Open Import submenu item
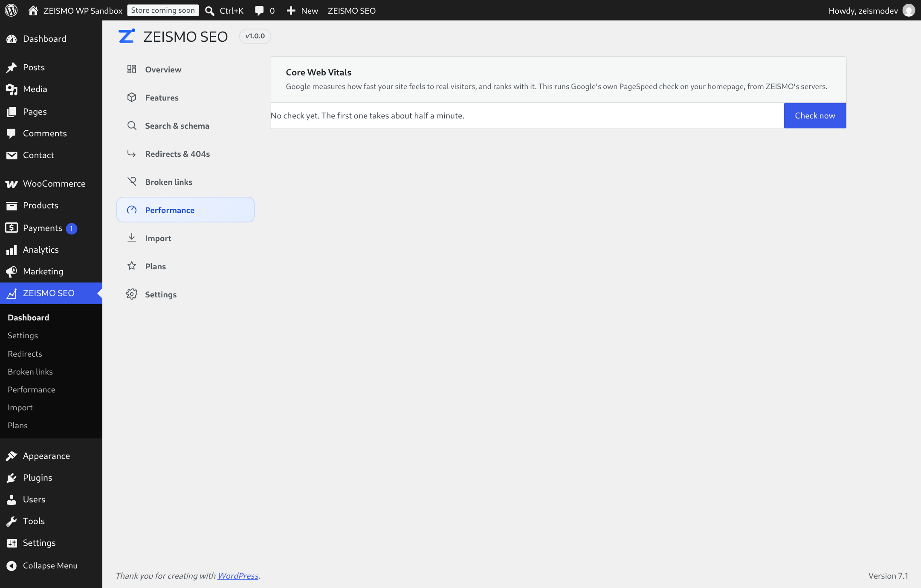Viewport: 921px width, 588px height. pyautogui.click(x=20, y=407)
